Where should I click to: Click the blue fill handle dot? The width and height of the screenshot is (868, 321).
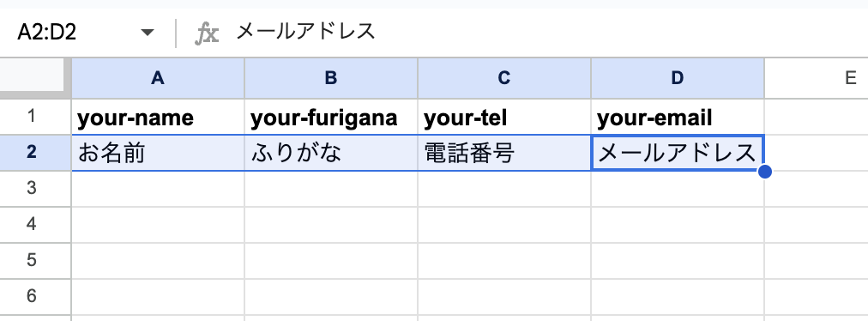pos(764,172)
